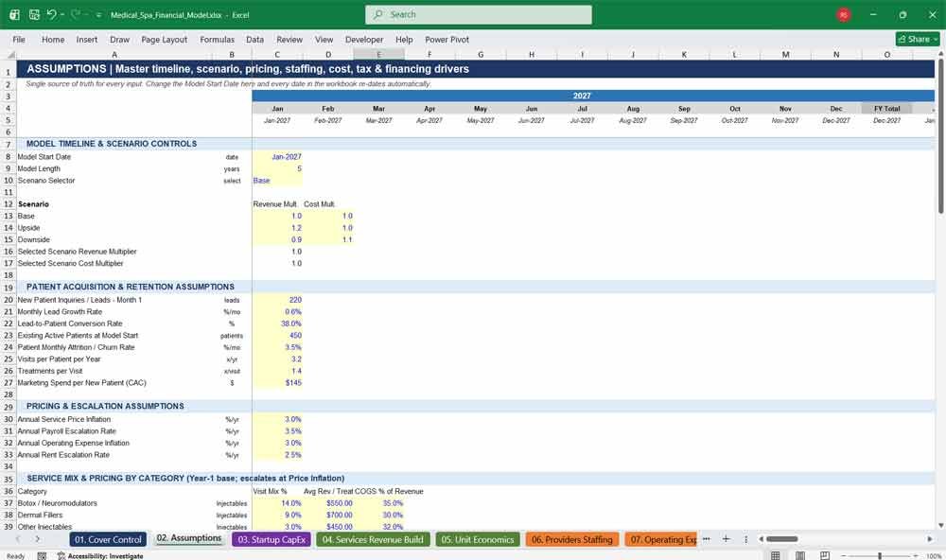Click the Undo arrow icon
The width and height of the screenshot is (946, 560).
52,14
